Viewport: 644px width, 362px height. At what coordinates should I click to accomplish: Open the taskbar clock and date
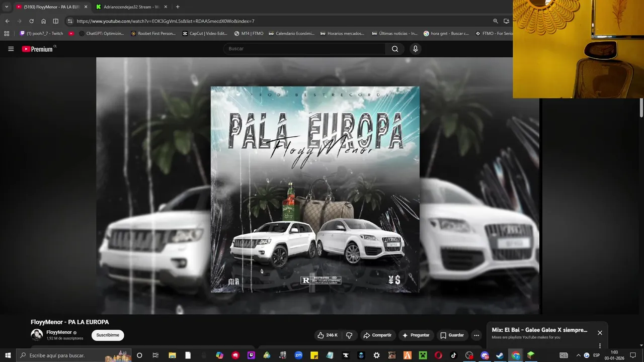614,355
